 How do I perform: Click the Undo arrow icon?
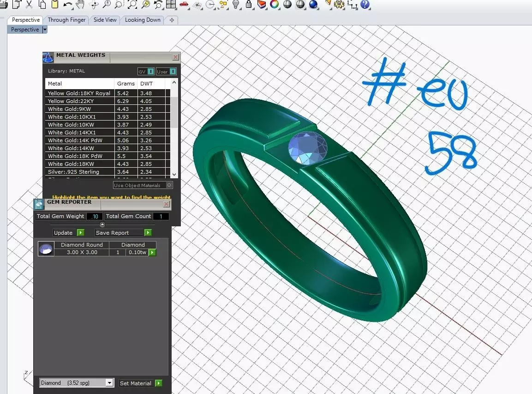click(x=68, y=4)
